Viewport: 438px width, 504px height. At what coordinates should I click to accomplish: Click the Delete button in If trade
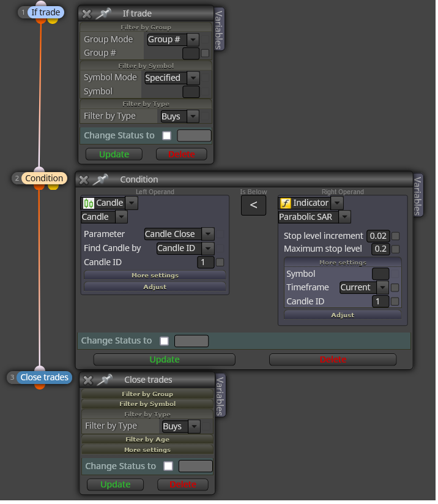tap(182, 155)
